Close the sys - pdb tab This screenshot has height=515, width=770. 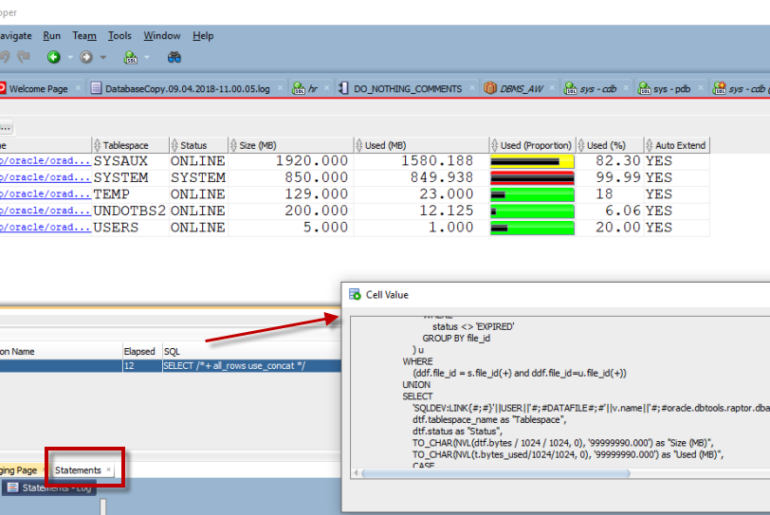tap(701, 88)
